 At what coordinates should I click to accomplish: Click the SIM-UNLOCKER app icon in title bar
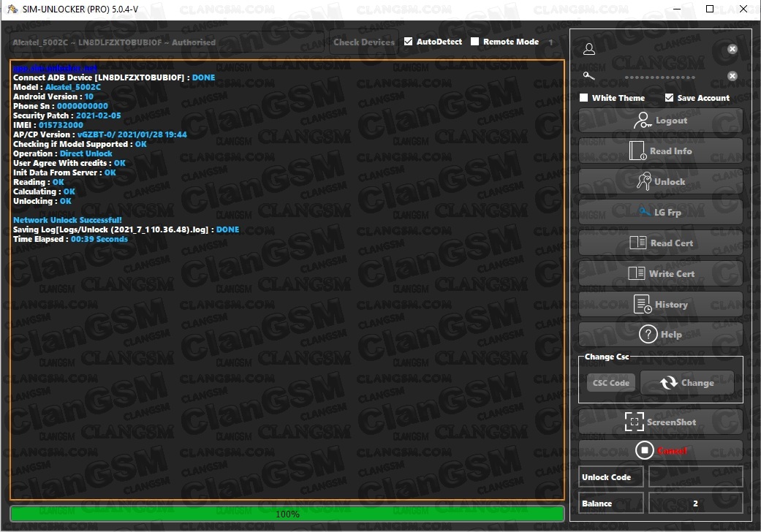pos(13,9)
